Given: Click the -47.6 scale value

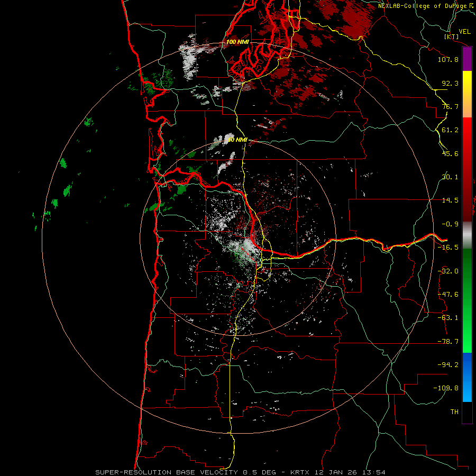Looking at the screenshot, I should point(448,295).
